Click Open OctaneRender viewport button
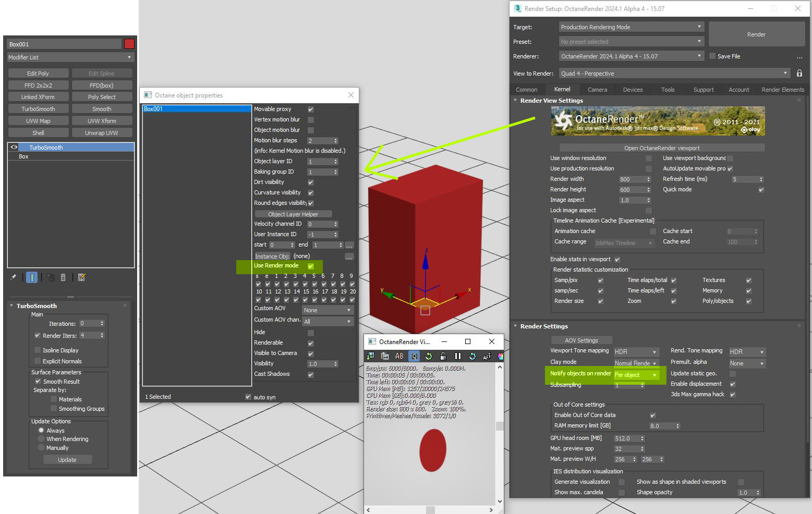 coord(662,148)
